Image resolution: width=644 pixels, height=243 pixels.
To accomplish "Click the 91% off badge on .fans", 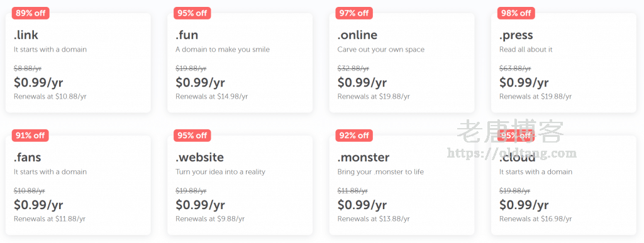I will point(30,136).
